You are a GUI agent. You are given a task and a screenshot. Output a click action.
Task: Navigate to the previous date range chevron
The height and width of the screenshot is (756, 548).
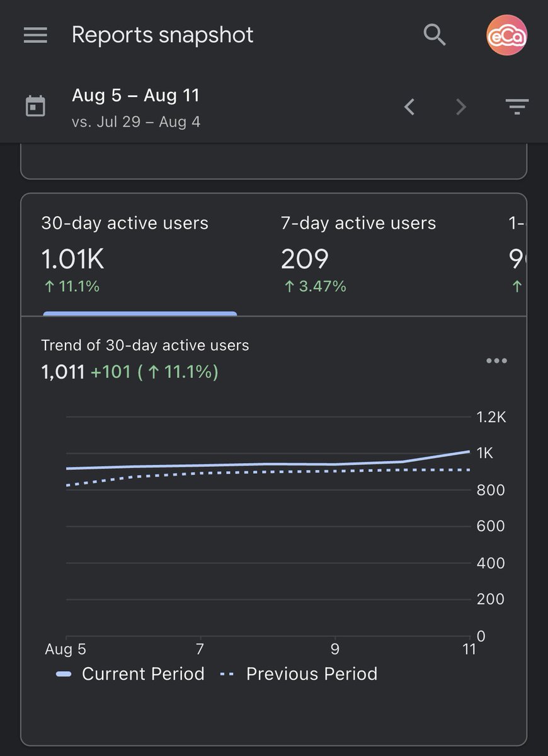pyautogui.click(x=409, y=107)
